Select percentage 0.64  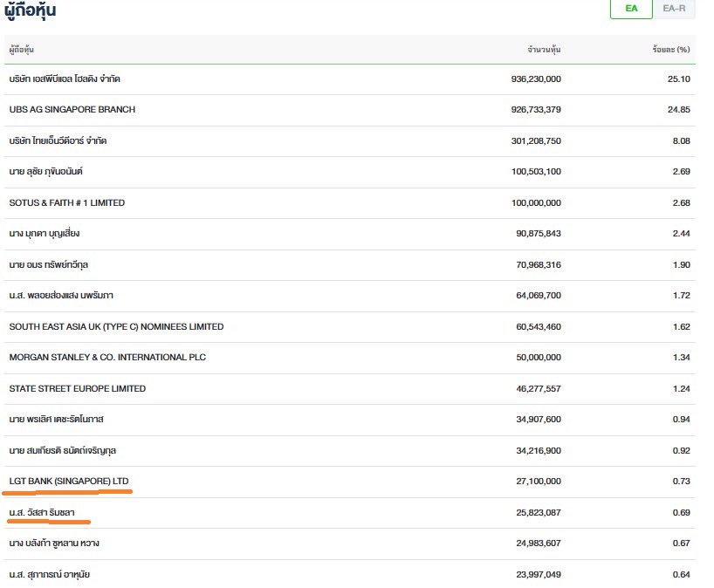681,574
